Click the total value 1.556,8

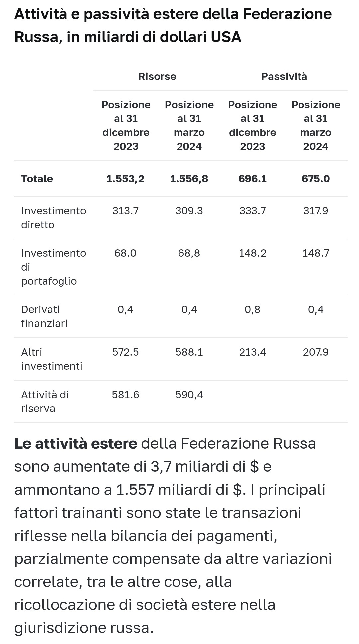pyautogui.click(x=189, y=179)
